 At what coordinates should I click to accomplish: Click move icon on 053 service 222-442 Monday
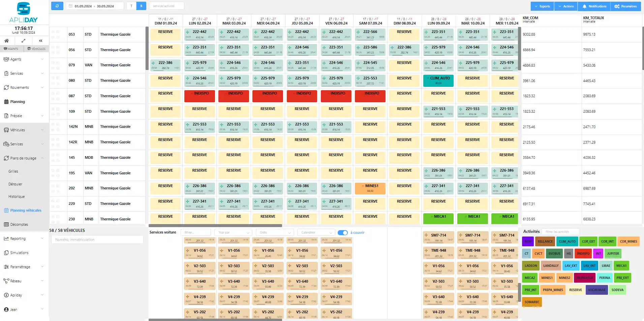(188, 32)
